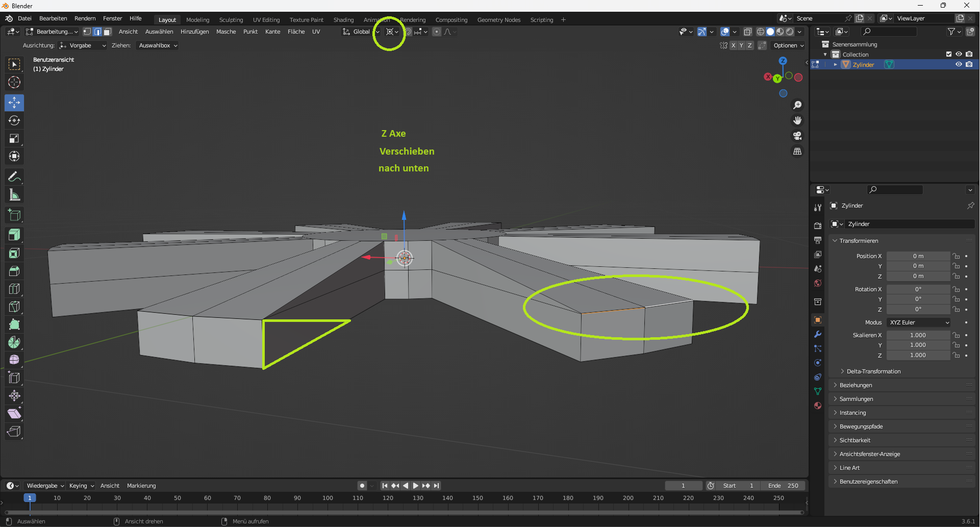Image resolution: width=980 pixels, height=527 pixels.
Task: Open the XYZ Euler Modus dropdown
Action: [x=919, y=322]
